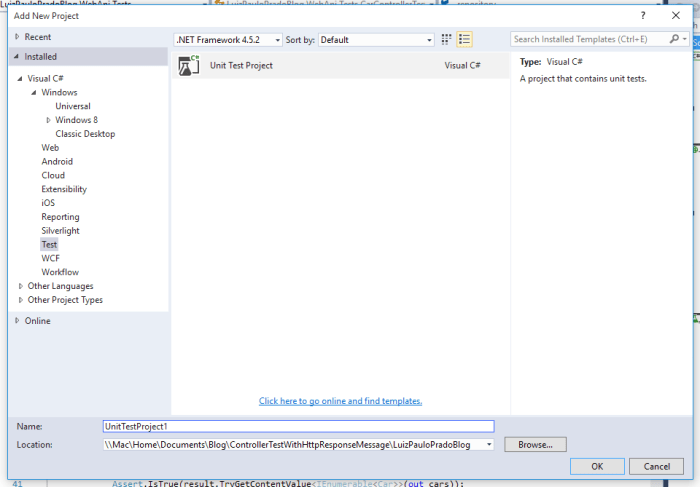The width and height of the screenshot is (700, 487).
Task: Click the Cancel button
Action: [656, 466]
